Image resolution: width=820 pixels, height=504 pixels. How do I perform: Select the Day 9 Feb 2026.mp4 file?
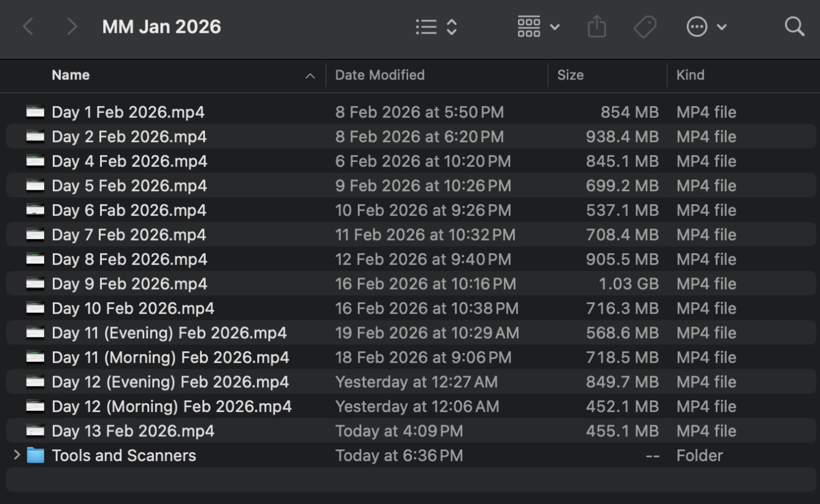129,284
